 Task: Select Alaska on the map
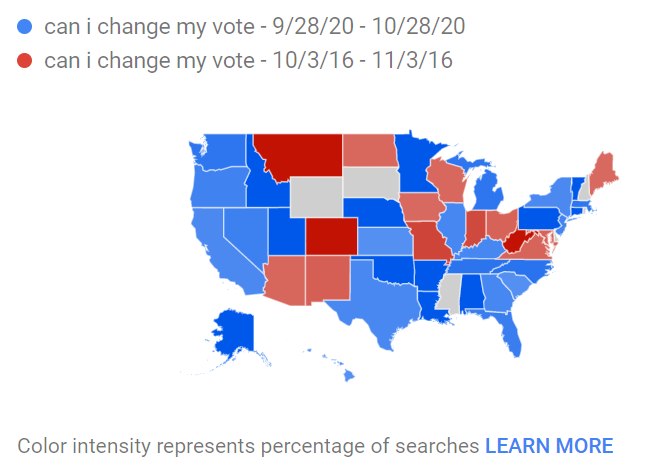235,333
